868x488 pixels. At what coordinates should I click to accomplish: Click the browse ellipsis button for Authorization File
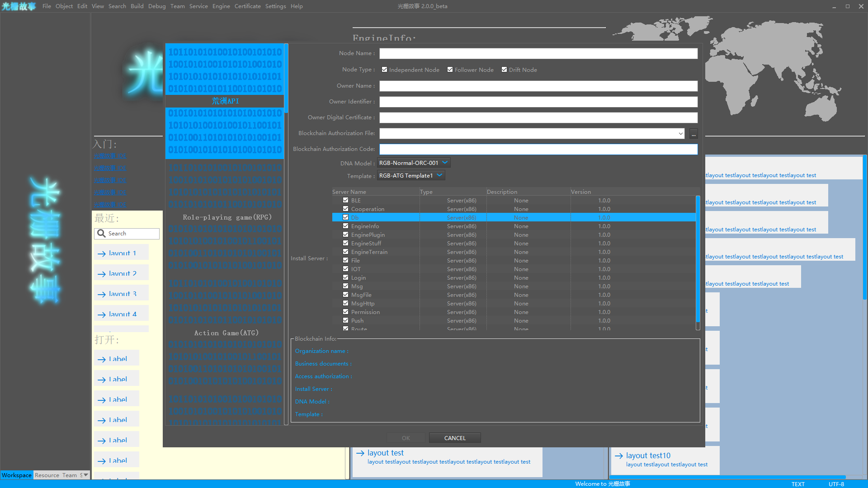[x=693, y=134]
